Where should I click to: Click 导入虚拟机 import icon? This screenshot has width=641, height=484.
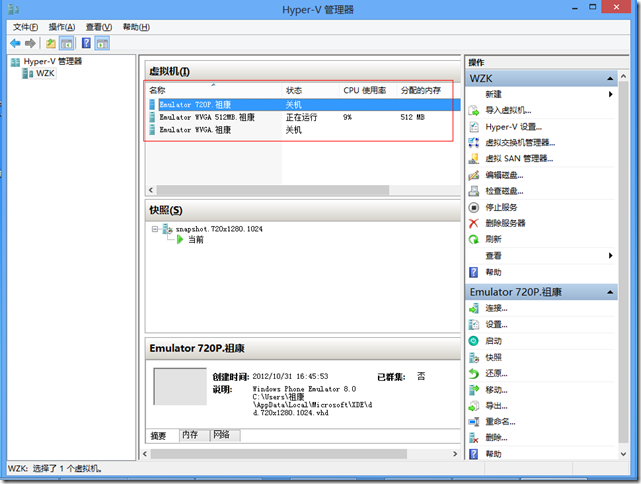pos(473,110)
